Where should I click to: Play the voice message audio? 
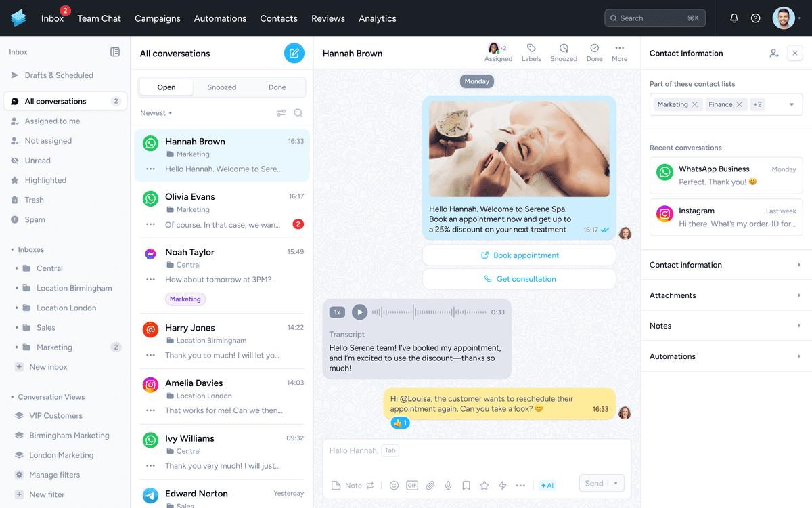click(359, 312)
